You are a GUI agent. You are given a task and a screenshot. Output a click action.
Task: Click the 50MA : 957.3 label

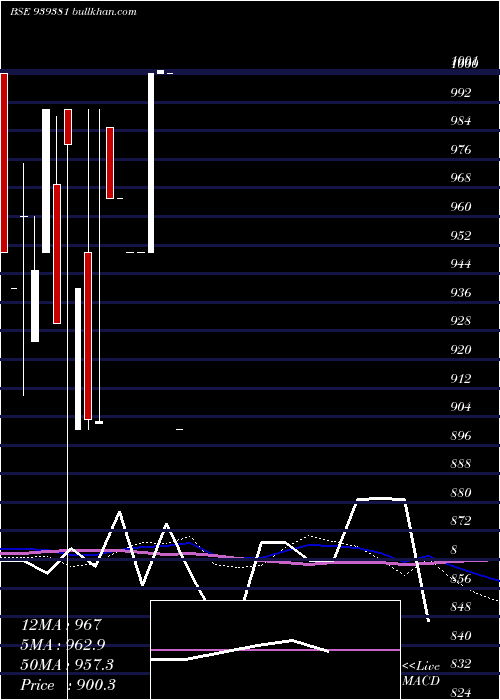coord(67,665)
